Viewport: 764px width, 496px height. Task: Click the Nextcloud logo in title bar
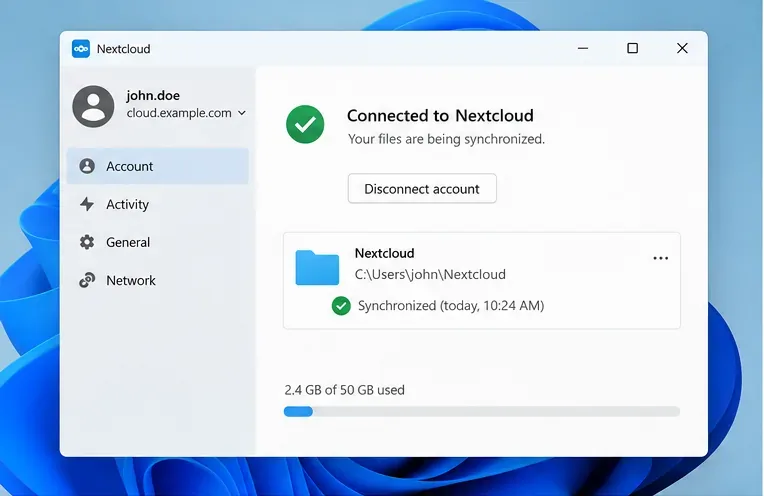[81, 49]
